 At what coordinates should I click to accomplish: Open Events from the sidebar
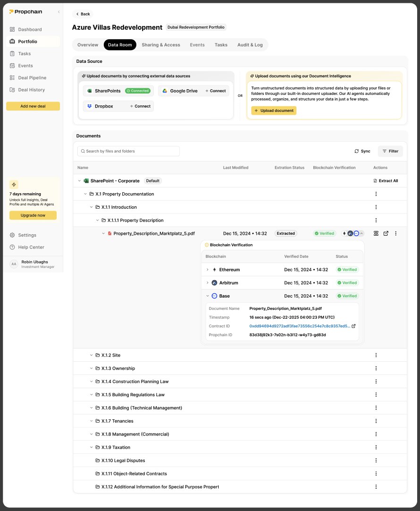(33, 66)
